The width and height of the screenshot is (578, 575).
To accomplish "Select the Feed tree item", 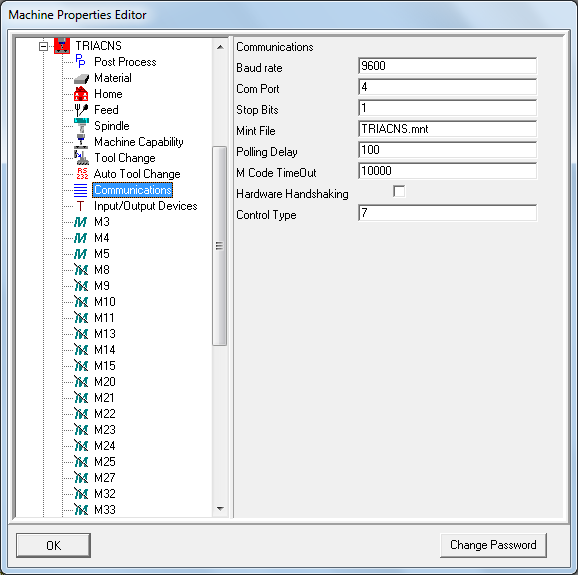I will coord(106,110).
